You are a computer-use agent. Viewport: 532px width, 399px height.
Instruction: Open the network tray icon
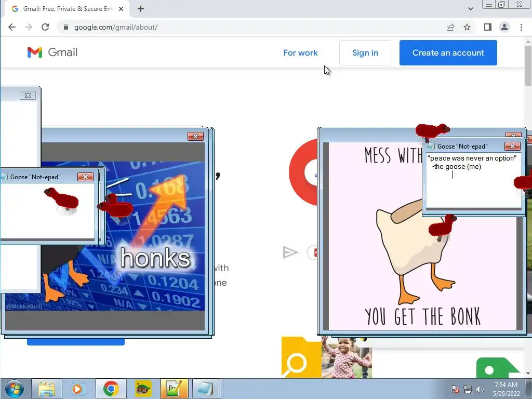[x=468, y=389]
